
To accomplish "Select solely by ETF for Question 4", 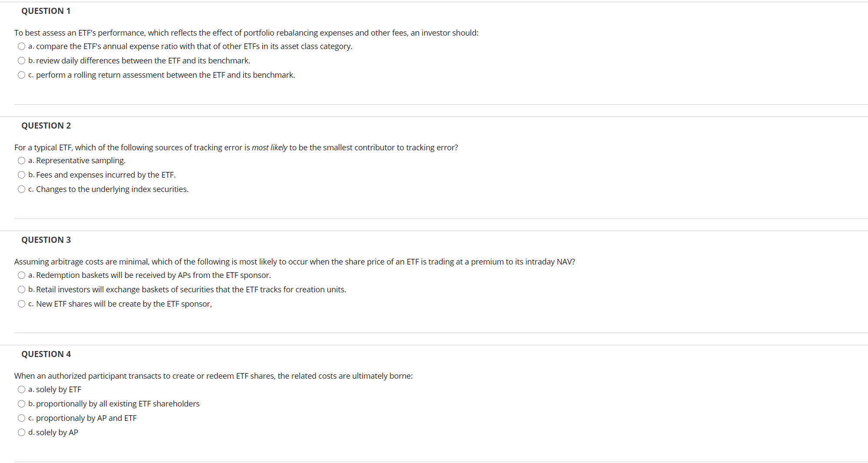I will [21, 389].
